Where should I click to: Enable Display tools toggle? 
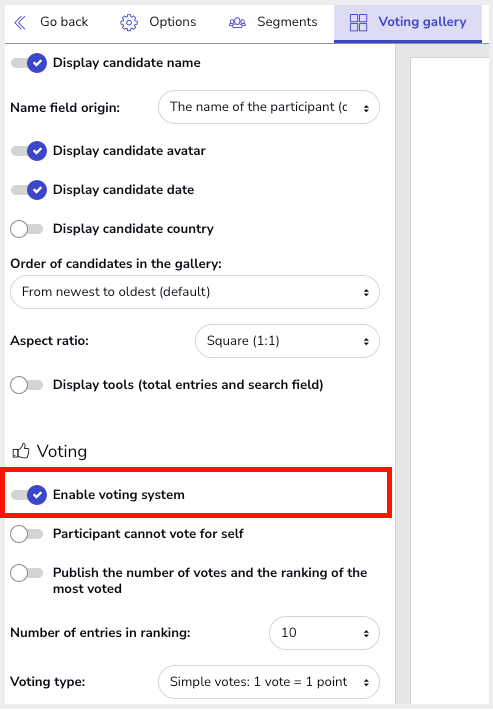(27, 385)
